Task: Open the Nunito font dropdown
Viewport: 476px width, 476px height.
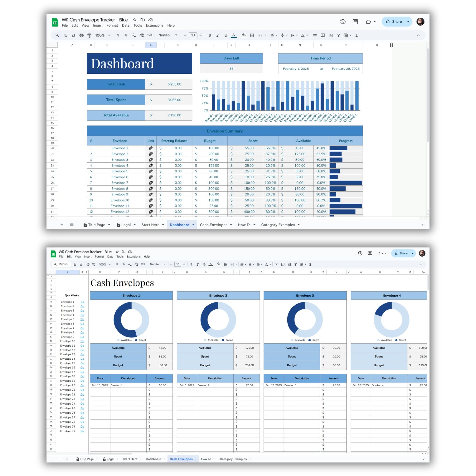Action: click(168, 35)
